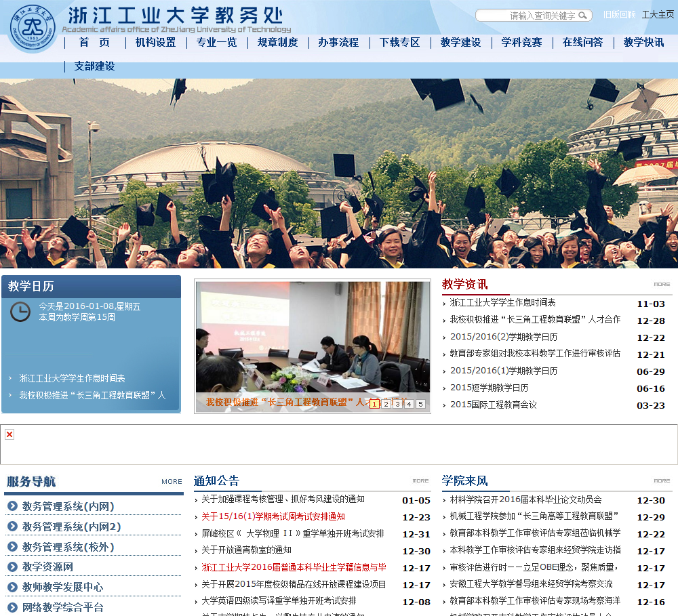Open 2015国际工程教育会议 news item
Image resolution: width=678 pixels, height=616 pixels.
[x=494, y=405]
